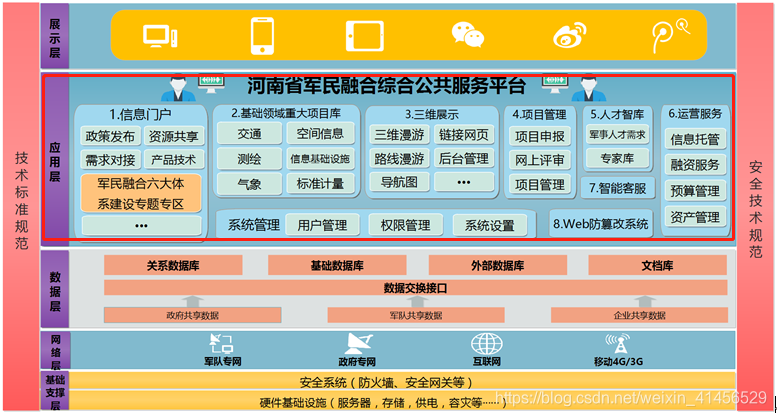Click the person icon left of the platform title
This screenshot has width=777, height=417.
click(178, 89)
